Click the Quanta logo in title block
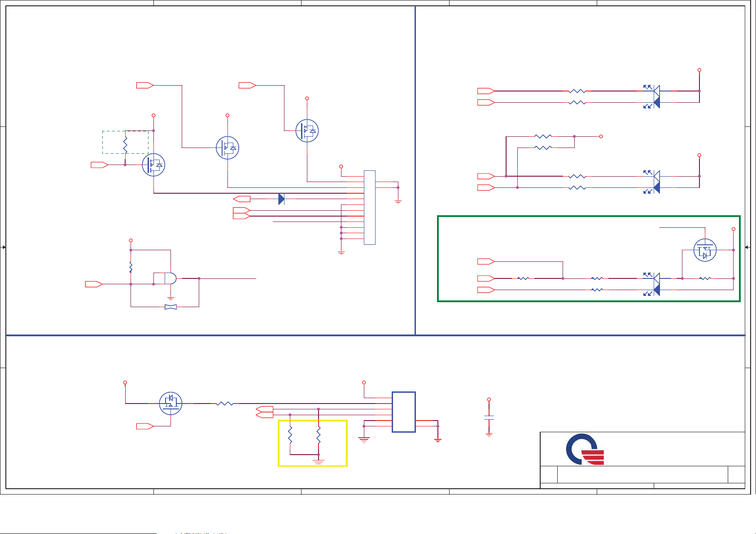Screen dimensions: 756x534 coord(585,449)
